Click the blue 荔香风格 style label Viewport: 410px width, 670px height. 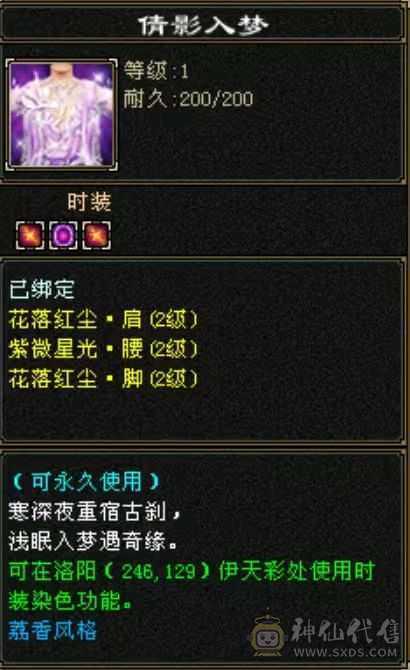53,631
